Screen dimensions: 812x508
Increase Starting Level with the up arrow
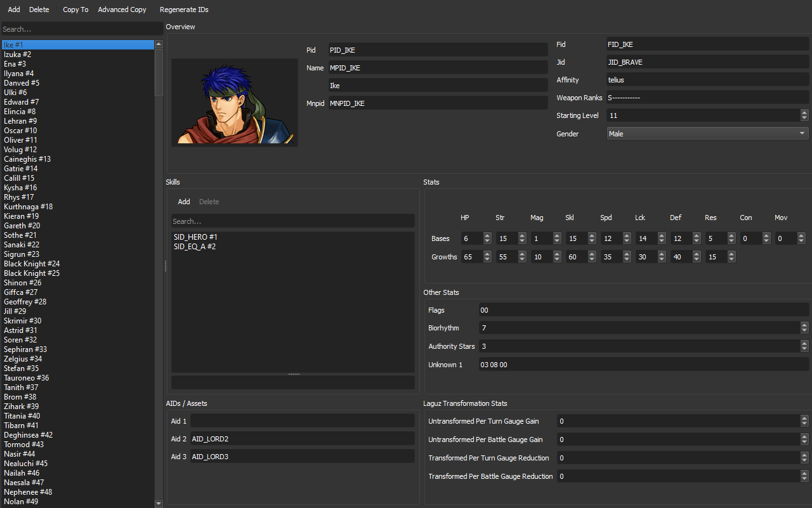pyautogui.click(x=804, y=112)
